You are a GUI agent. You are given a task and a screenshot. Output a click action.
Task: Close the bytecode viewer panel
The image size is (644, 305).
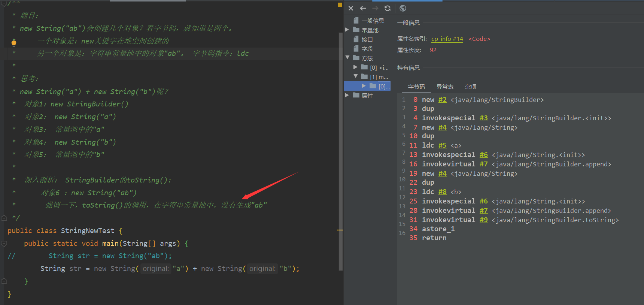(x=351, y=8)
